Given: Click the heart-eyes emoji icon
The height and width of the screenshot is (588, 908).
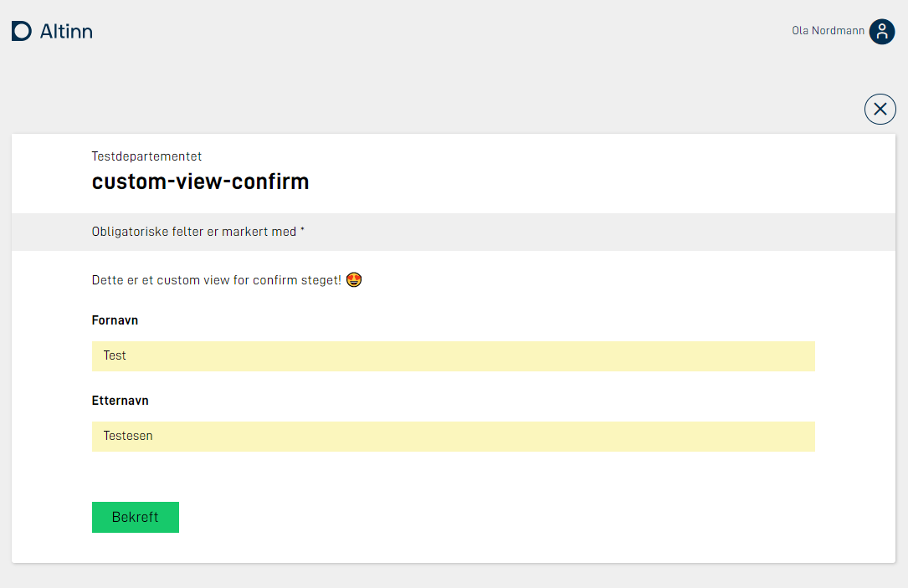Looking at the screenshot, I should tap(354, 279).
